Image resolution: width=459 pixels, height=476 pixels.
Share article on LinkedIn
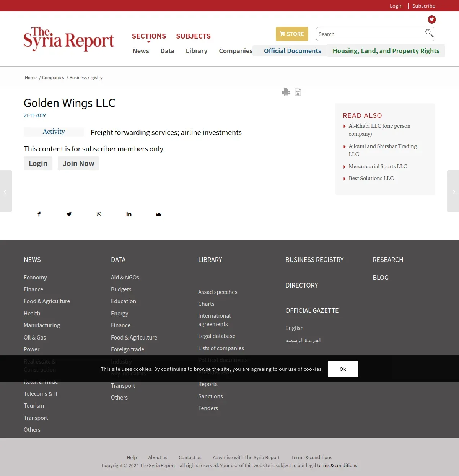coord(129,214)
